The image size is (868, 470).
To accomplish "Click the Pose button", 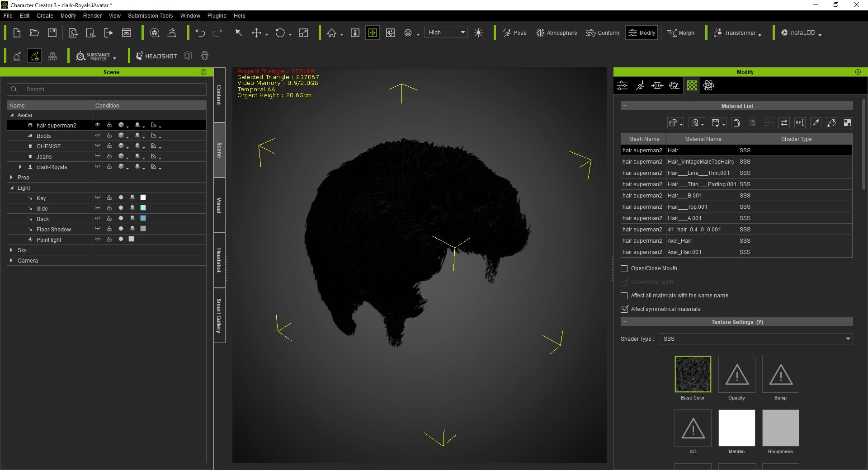I will (x=514, y=33).
